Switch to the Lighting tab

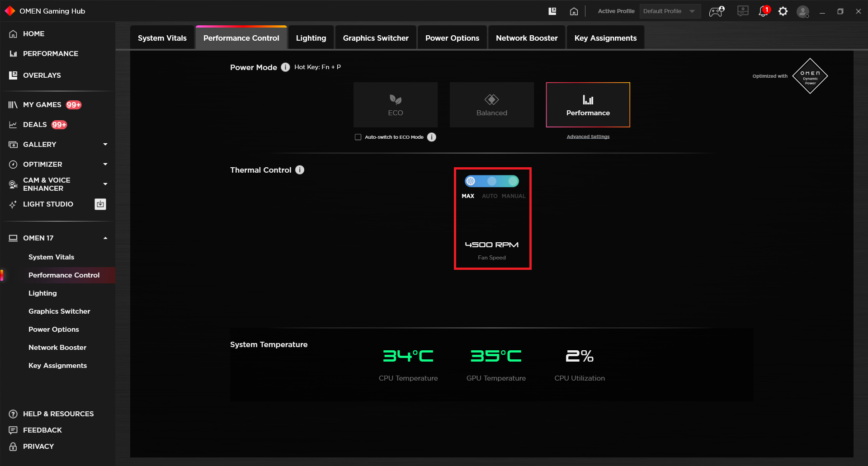tap(311, 38)
